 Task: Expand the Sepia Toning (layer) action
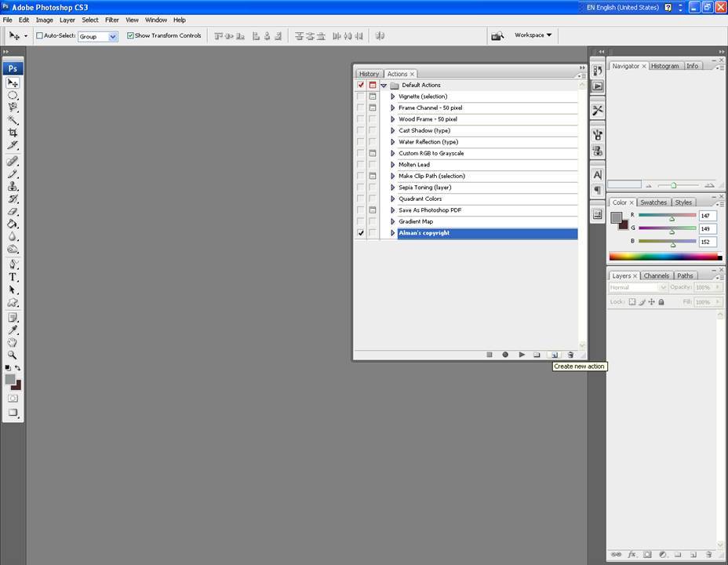(x=393, y=188)
